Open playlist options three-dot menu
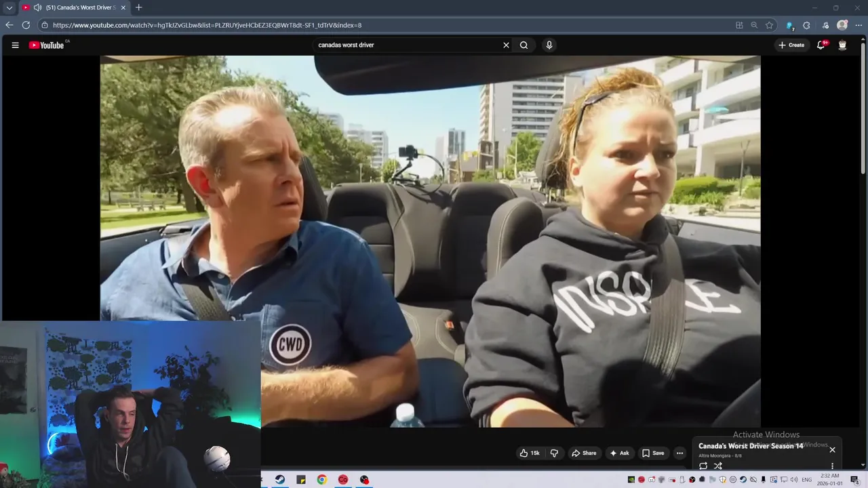The image size is (868, 488). pyautogui.click(x=832, y=466)
